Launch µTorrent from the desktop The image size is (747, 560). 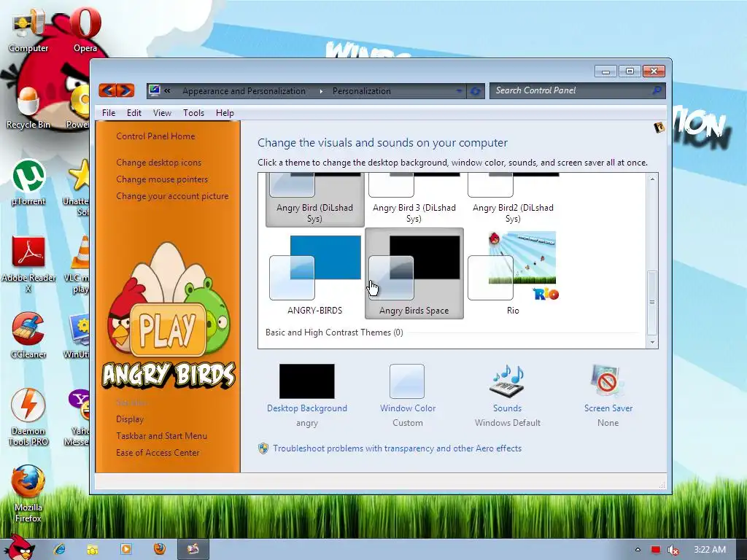28,183
